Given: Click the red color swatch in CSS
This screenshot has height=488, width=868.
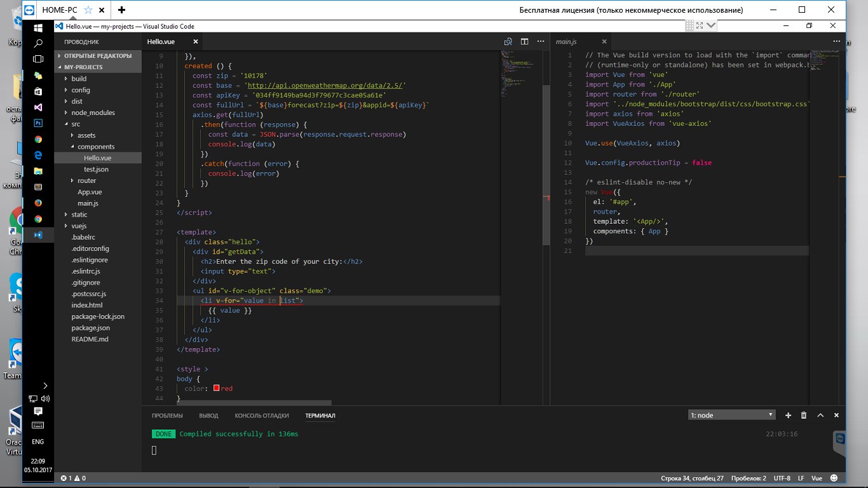Looking at the screenshot, I should pos(217,388).
